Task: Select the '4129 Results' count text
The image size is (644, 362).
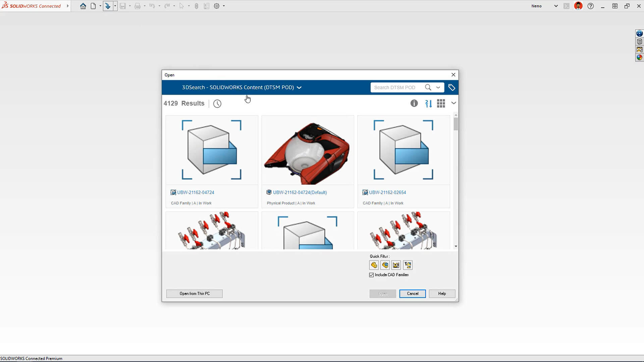Action: pyautogui.click(x=184, y=103)
